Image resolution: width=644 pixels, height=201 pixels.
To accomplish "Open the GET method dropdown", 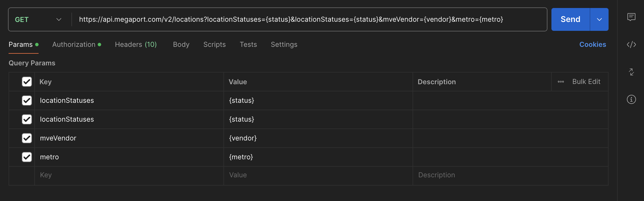I will (39, 19).
